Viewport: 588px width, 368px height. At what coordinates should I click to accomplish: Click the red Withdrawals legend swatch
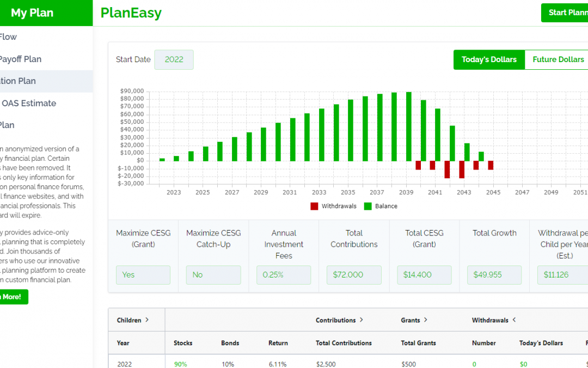pos(314,206)
